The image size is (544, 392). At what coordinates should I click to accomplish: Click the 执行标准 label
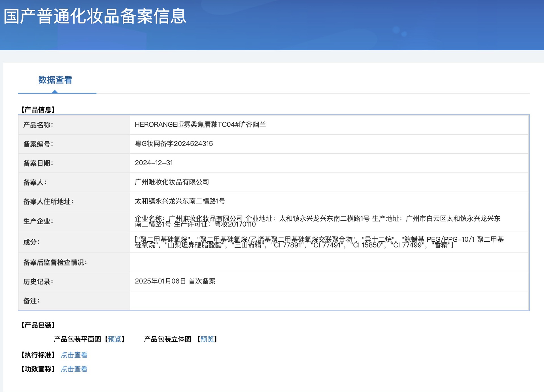[38, 355]
